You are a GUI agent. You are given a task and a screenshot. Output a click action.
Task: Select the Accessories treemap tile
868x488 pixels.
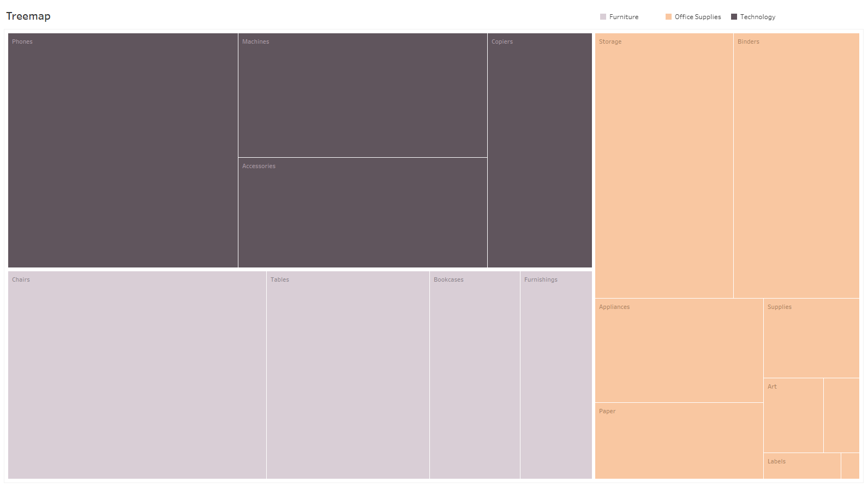[363, 212]
